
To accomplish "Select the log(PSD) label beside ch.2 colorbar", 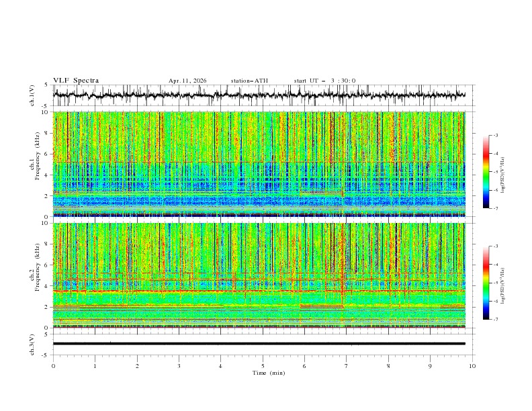I will pyautogui.click(x=502, y=286).
